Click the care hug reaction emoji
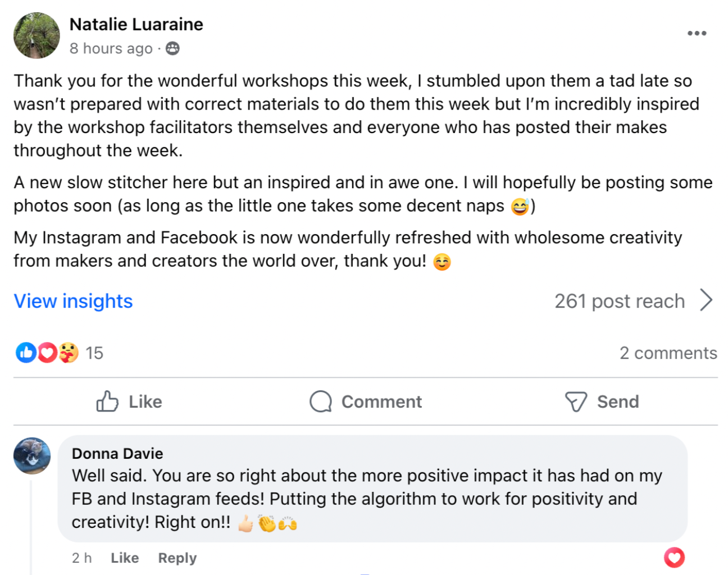This screenshot has width=728, height=575. click(68, 353)
